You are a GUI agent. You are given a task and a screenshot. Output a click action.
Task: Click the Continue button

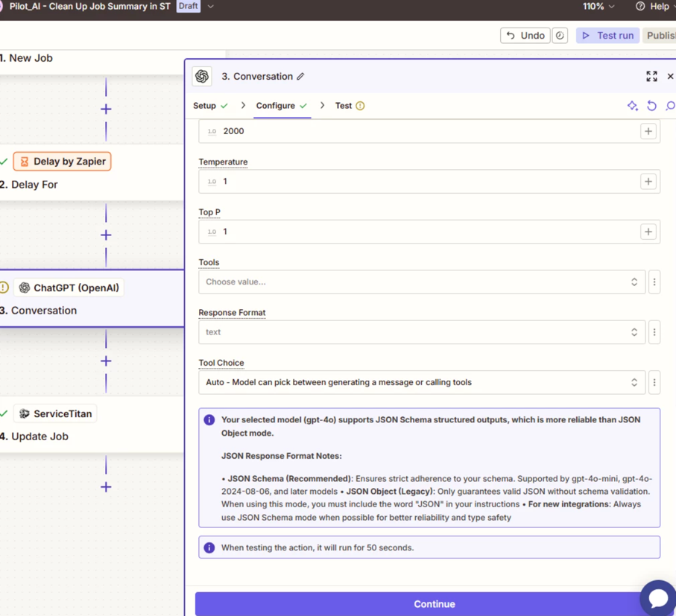(434, 604)
